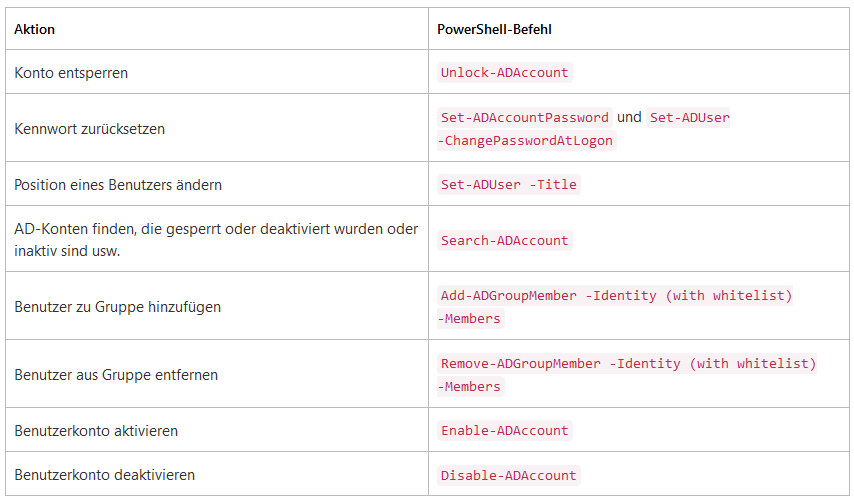Image resolution: width=854 pixels, height=502 pixels.
Task: Click 'Benutzerkonto aktivieren' row label
Action: point(96,431)
